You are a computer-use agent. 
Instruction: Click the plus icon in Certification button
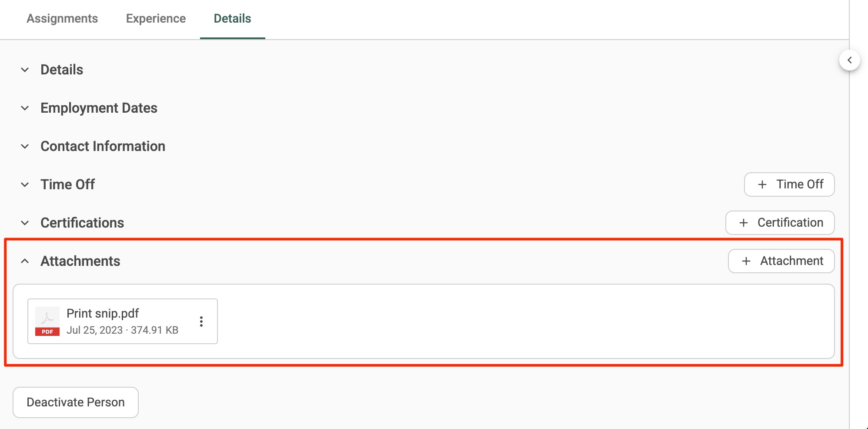[x=744, y=223]
